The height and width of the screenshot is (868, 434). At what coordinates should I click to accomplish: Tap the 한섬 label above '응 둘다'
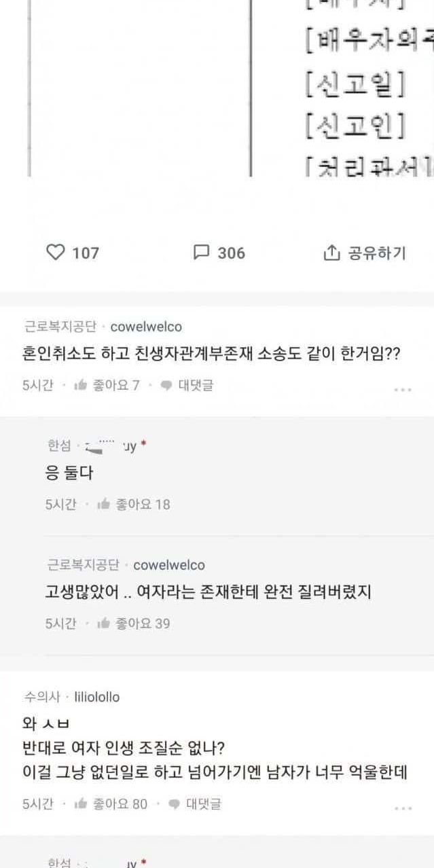click(x=59, y=446)
